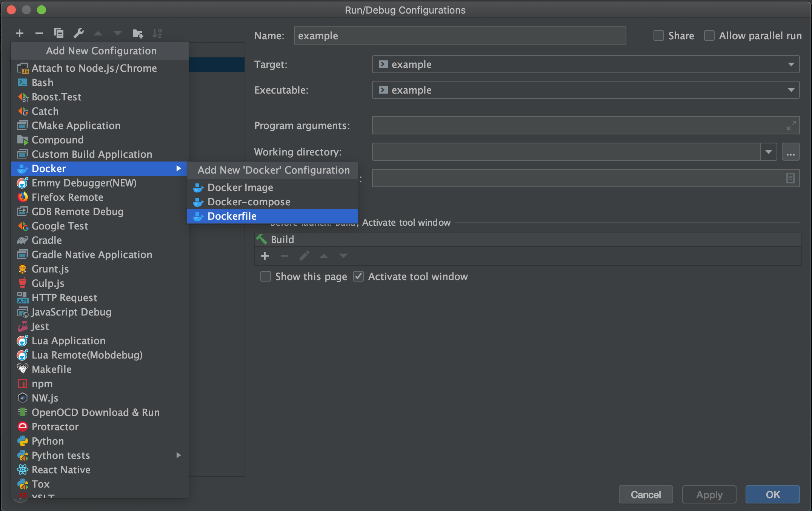Open the Target dropdown
Image resolution: width=812 pixels, height=511 pixels.
(791, 65)
